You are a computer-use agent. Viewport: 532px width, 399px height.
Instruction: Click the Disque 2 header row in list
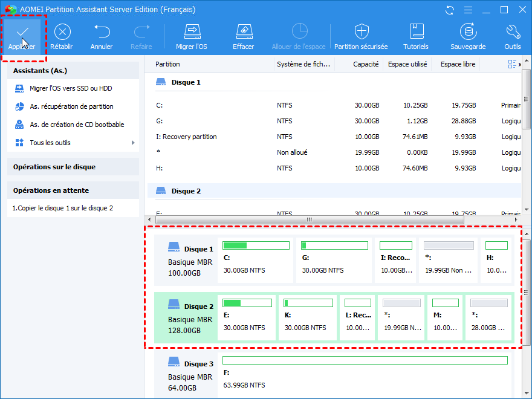coord(334,191)
